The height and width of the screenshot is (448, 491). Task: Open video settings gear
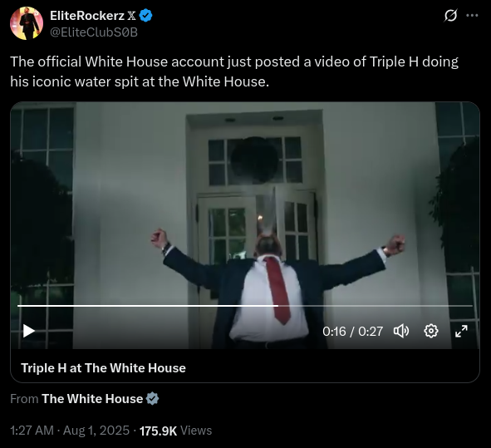pos(431,331)
